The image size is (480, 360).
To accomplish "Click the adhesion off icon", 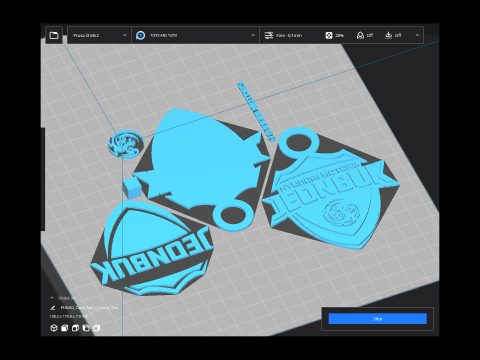I will (389, 35).
